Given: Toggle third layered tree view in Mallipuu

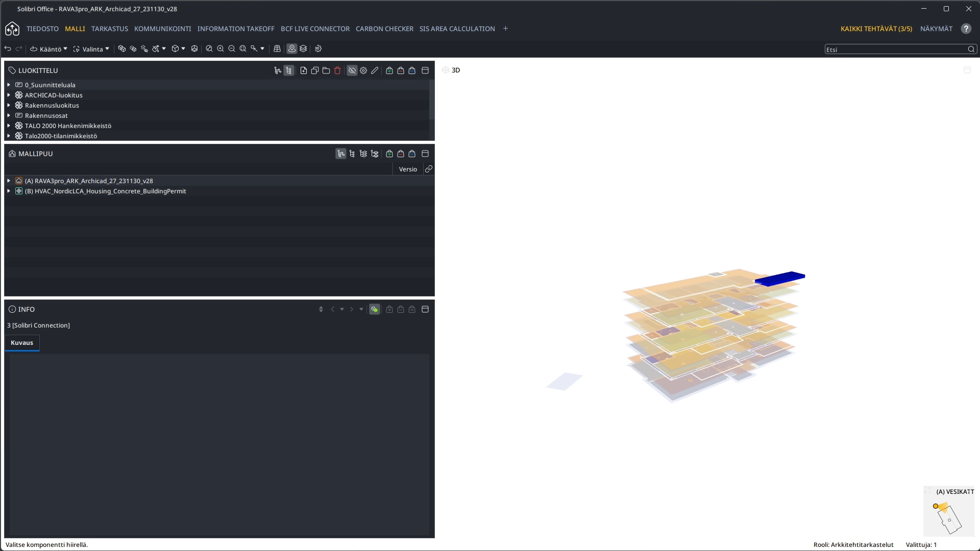Looking at the screenshot, I should (363, 154).
